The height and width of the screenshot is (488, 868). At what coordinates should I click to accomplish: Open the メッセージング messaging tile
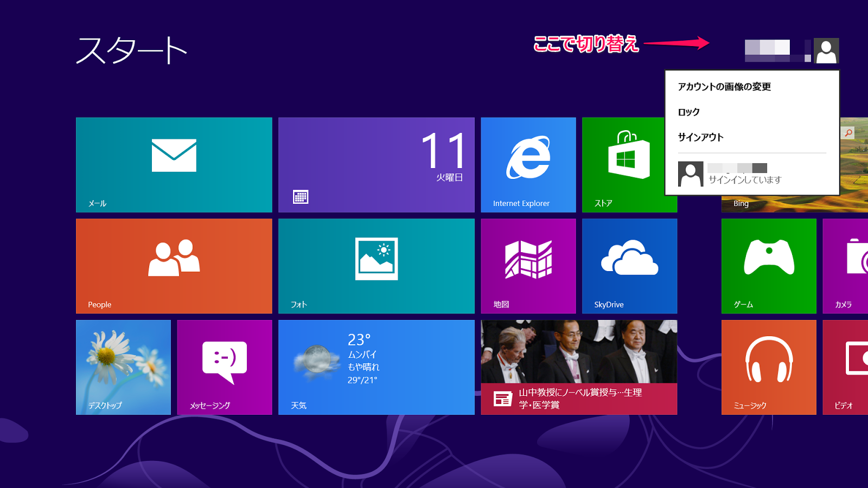click(x=225, y=367)
